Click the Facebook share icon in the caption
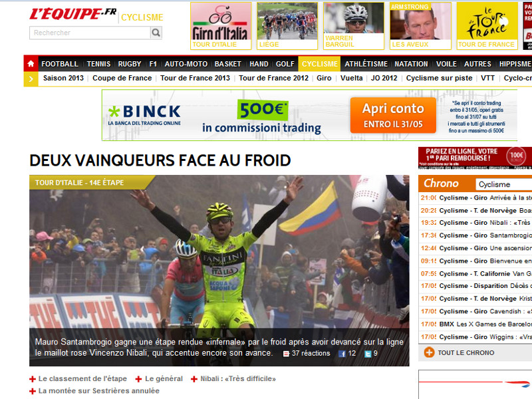The width and height of the screenshot is (532, 399). point(342,354)
